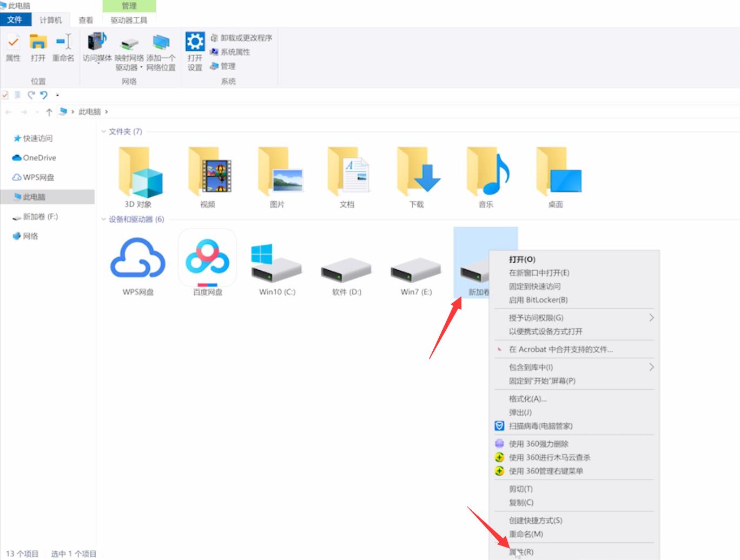Click the address bar path field
Viewport: 740px width, 560px height.
(399, 112)
